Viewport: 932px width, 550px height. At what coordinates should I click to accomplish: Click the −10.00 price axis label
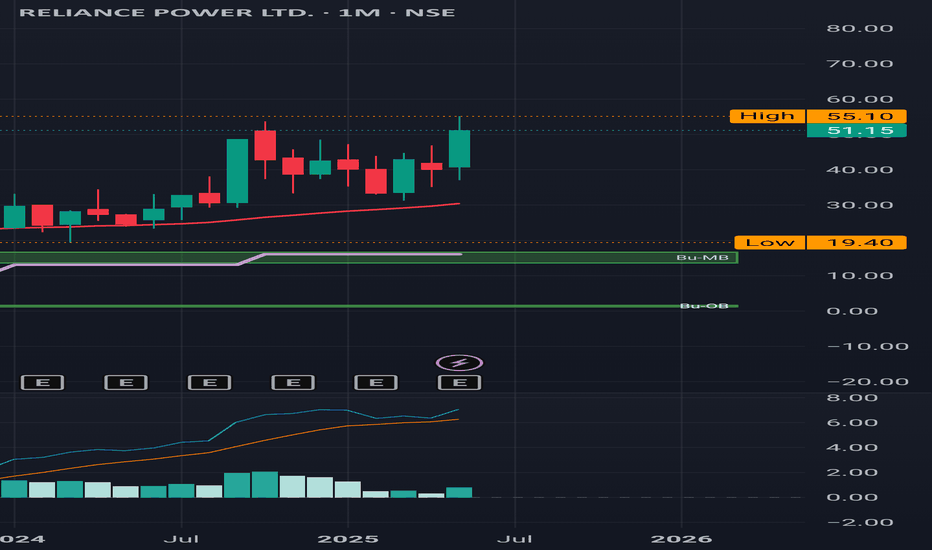point(867,347)
